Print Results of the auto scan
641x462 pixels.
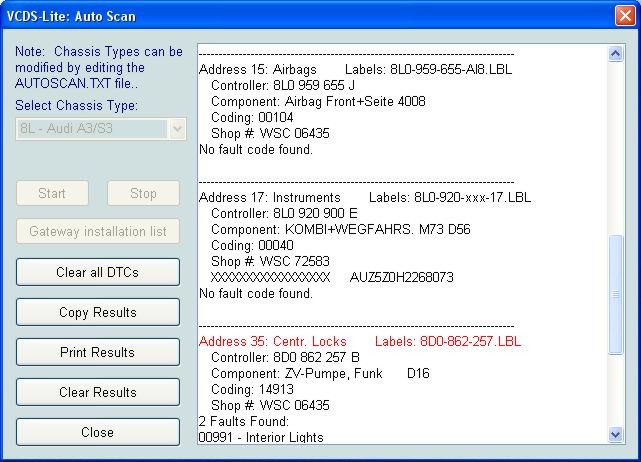coord(98,352)
